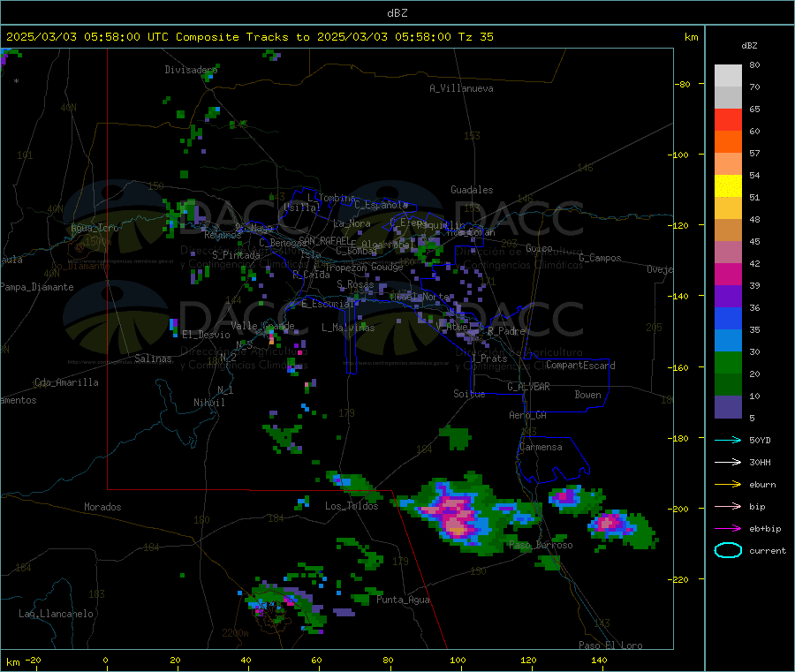Viewport: 795px width, 672px height.
Task: Click the yellow eburn arrow symbol
Action: [x=728, y=485]
